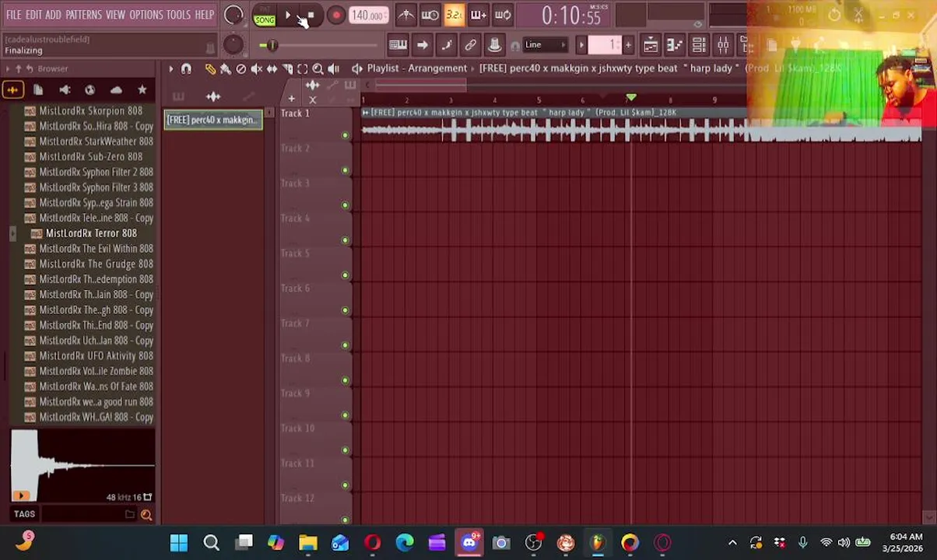Select the Delete tool in playlist toolbar
This screenshot has height=560, width=937.
[241, 69]
